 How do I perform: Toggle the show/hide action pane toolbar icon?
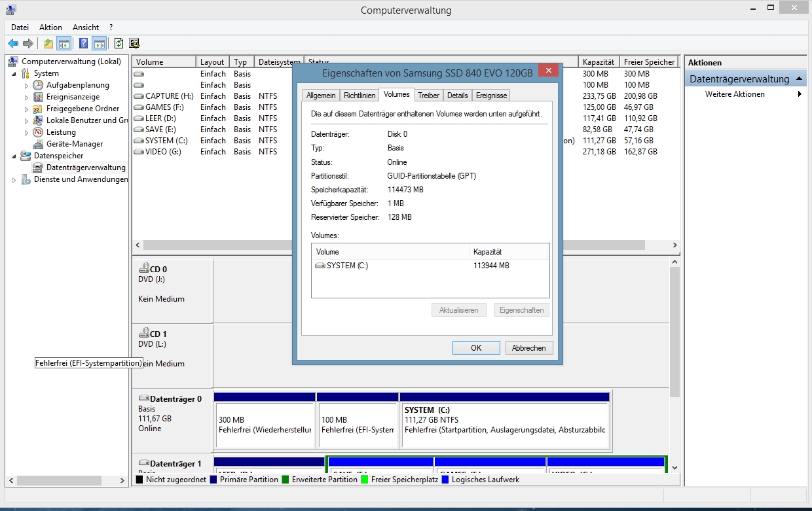[99, 44]
